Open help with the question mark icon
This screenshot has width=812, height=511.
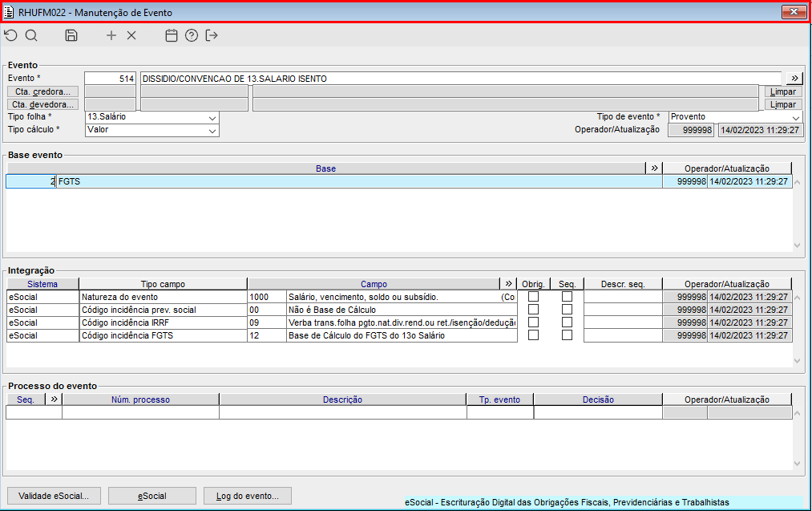192,35
